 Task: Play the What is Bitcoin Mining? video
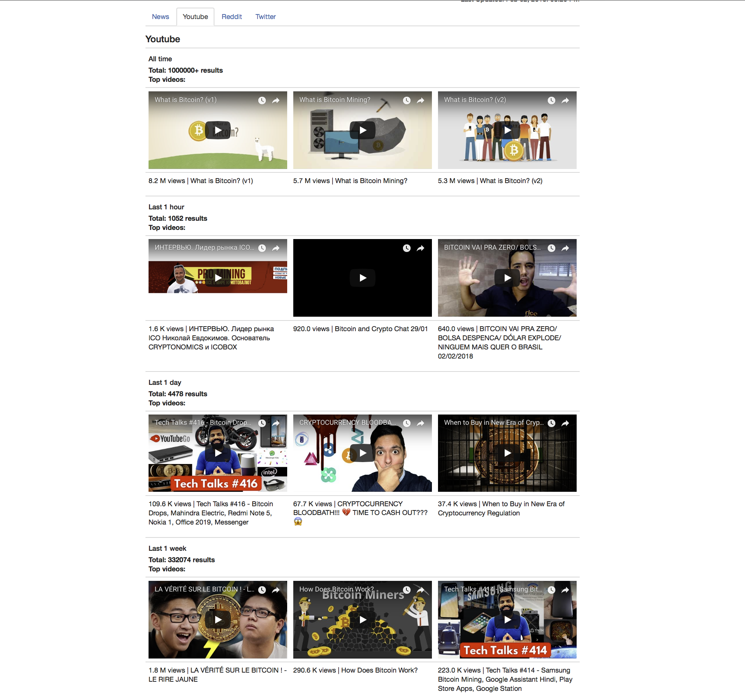tap(363, 130)
